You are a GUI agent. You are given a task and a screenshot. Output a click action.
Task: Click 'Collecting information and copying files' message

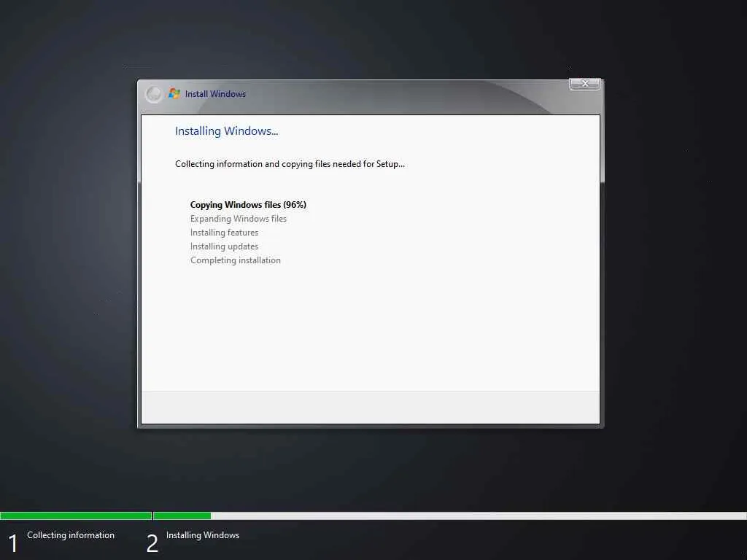(x=290, y=164)
